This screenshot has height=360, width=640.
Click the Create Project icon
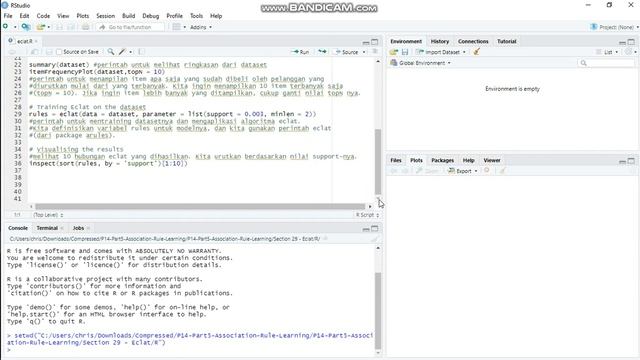point(26,27)
